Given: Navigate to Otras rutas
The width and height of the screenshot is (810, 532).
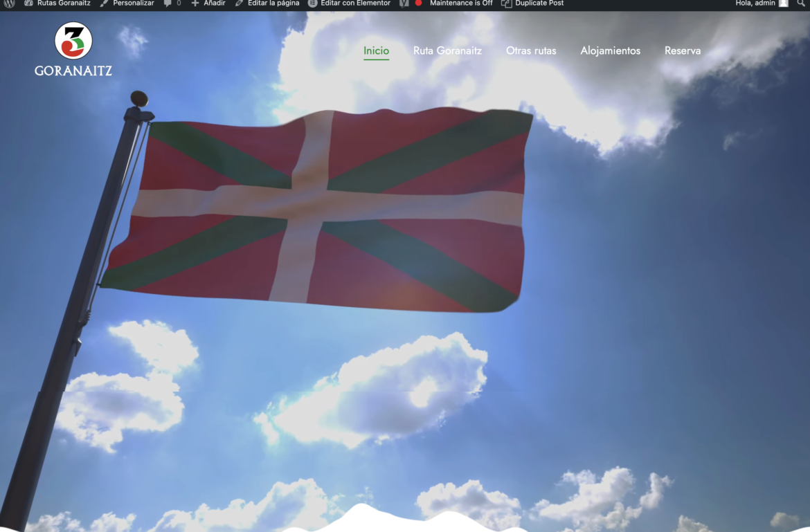Looking at the screenshot, I should (x=531, y=51).
